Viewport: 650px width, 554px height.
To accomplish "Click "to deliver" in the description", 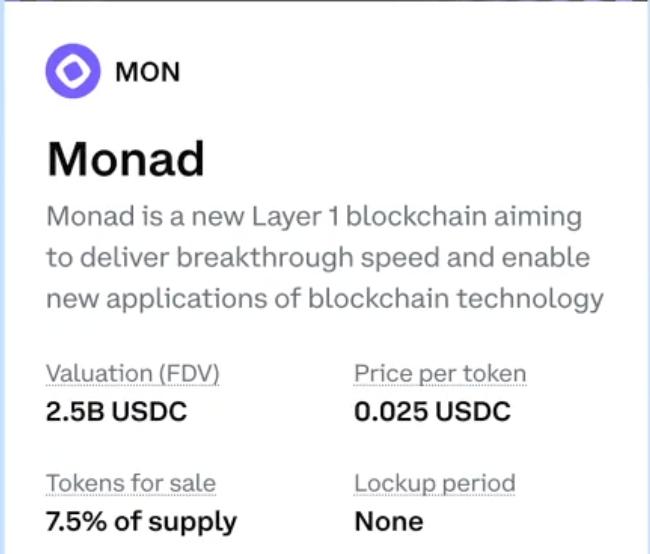I will [97, 258].
